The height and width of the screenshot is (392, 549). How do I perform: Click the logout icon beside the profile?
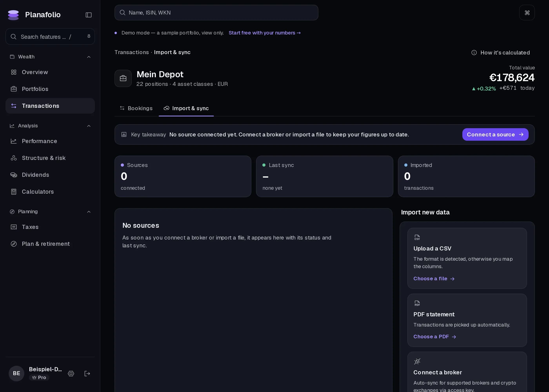click(87, 373)
